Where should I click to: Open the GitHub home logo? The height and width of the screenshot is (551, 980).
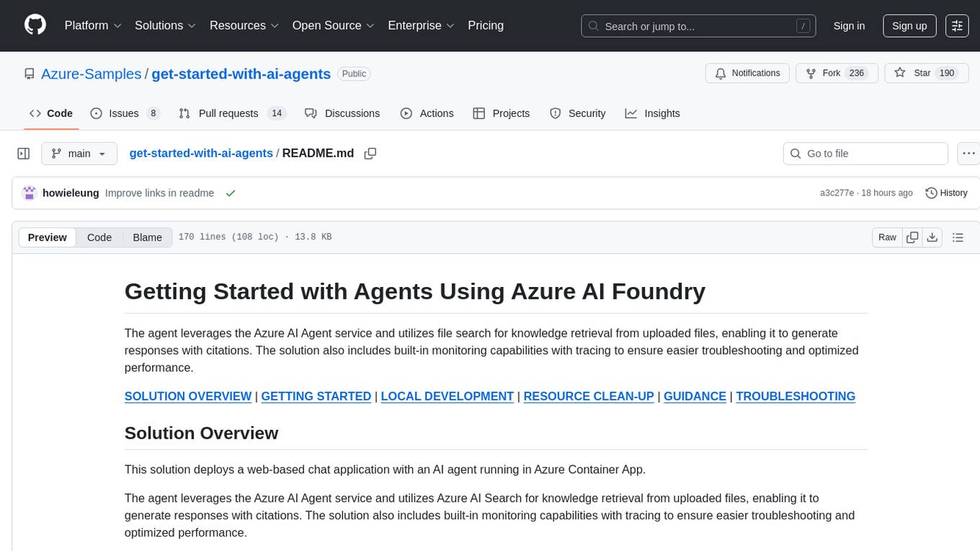(x=35, y=25)
